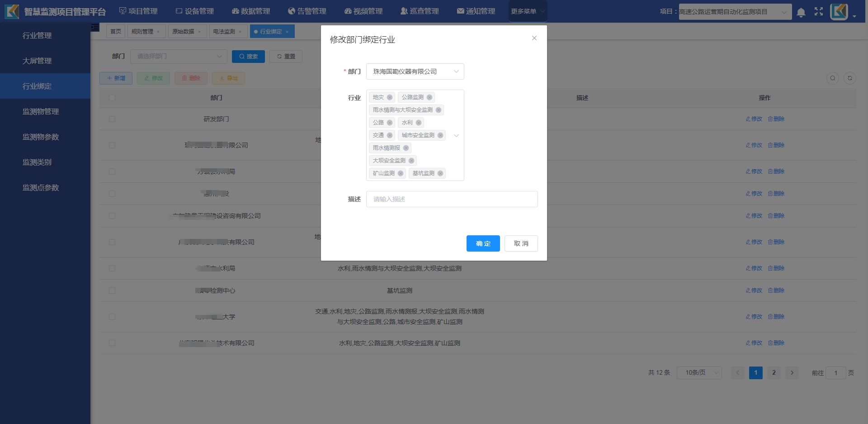The image size is (868, 424).
Task: Delete the 矿山监测 tag
Action: (400, 173)
